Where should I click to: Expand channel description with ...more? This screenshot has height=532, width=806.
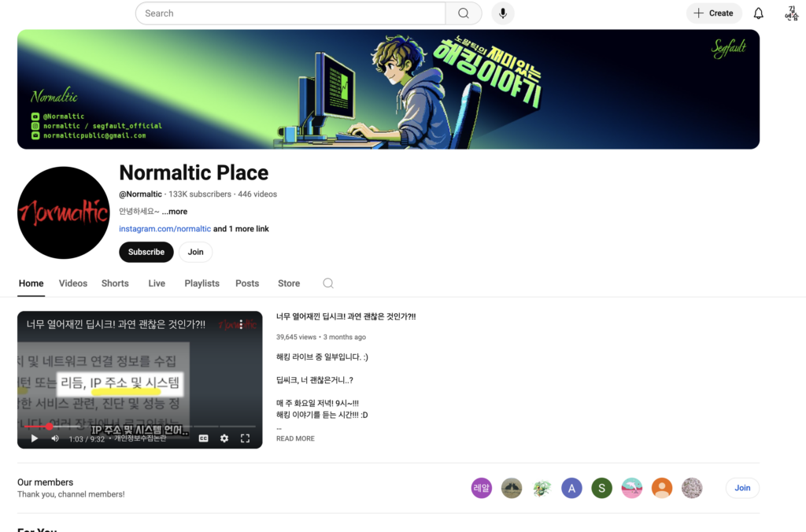[x=175, y=211]
